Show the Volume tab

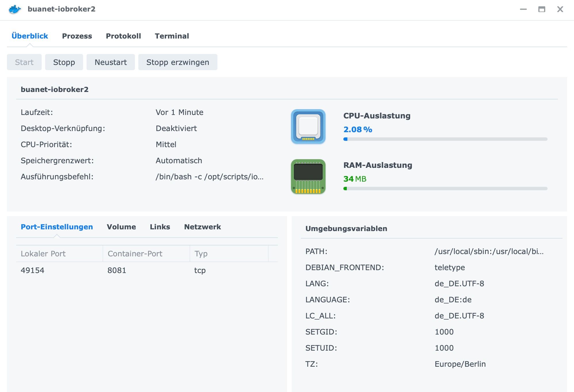tap(121, 227)
